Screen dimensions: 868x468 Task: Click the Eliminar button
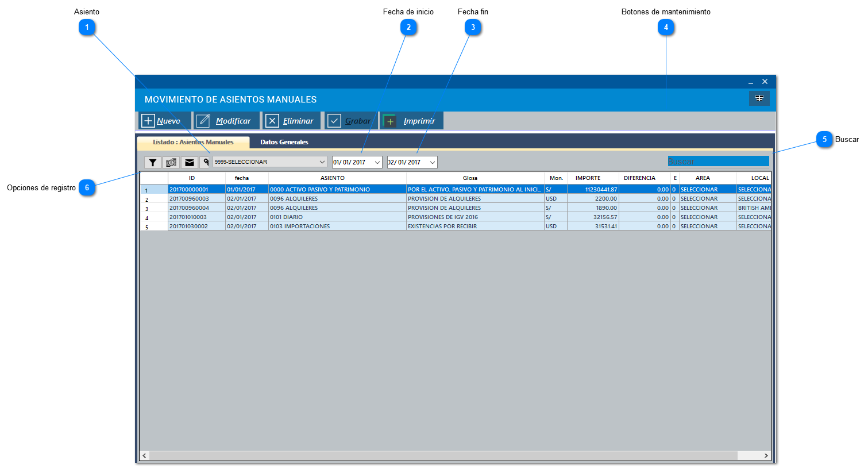(291, 121)
